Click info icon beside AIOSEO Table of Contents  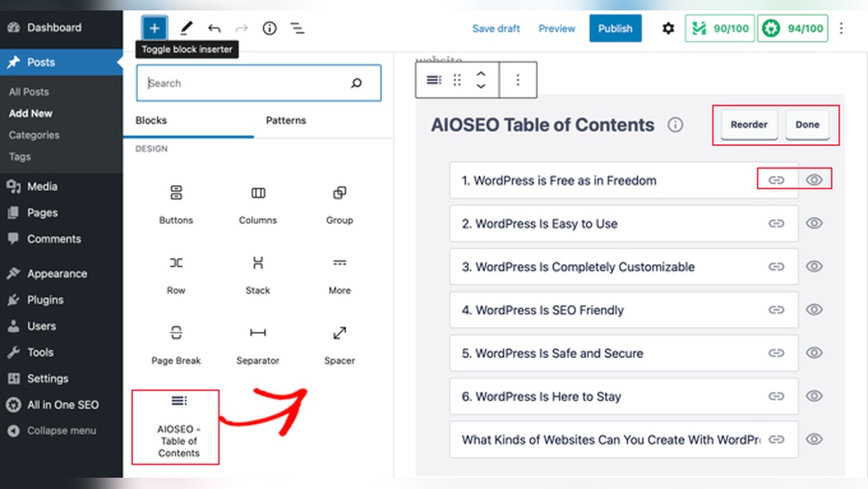pos(674,124)
